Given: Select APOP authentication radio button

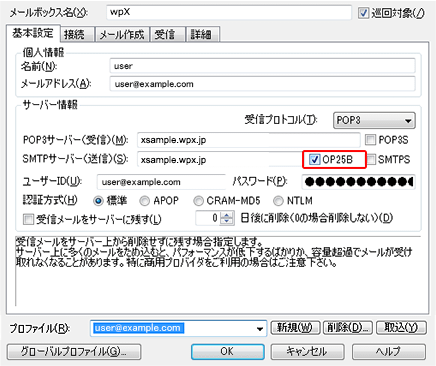Looking at the screenshot, I should (x=145, y=201).
